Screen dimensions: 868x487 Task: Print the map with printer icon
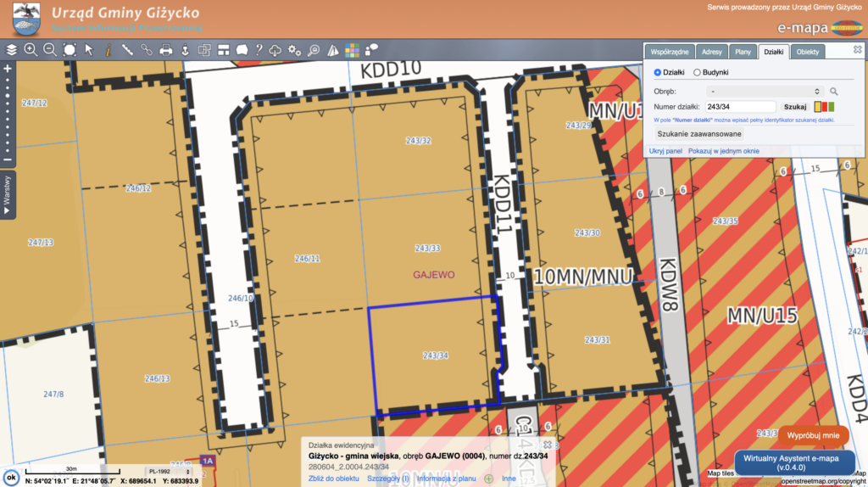pyautogui.click(x=165, y=50)
